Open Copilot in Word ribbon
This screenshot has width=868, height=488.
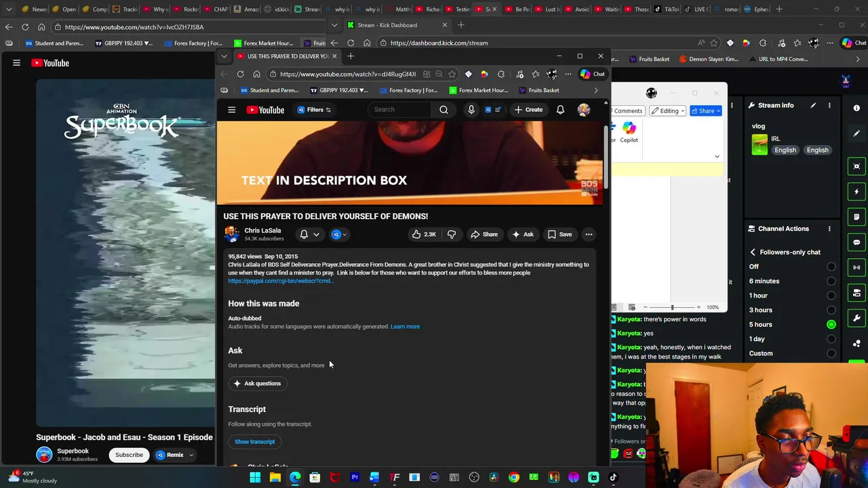click(629, 131)
